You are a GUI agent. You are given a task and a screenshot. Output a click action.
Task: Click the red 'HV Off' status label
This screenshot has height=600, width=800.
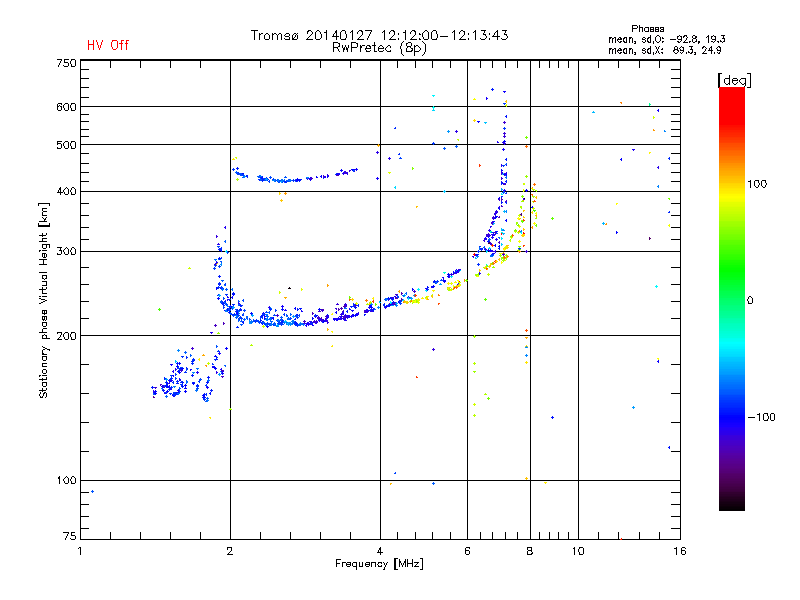pos(108,45)
